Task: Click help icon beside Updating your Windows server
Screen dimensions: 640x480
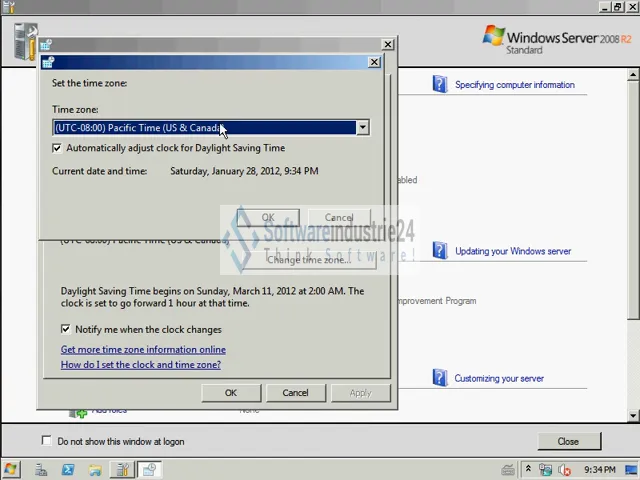Action: pos(439,250)
